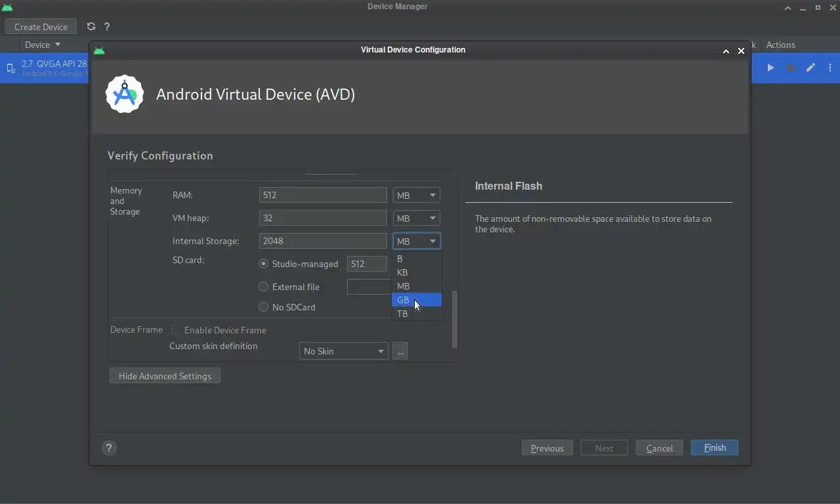Click the VM heap value field

pos(323,218)
